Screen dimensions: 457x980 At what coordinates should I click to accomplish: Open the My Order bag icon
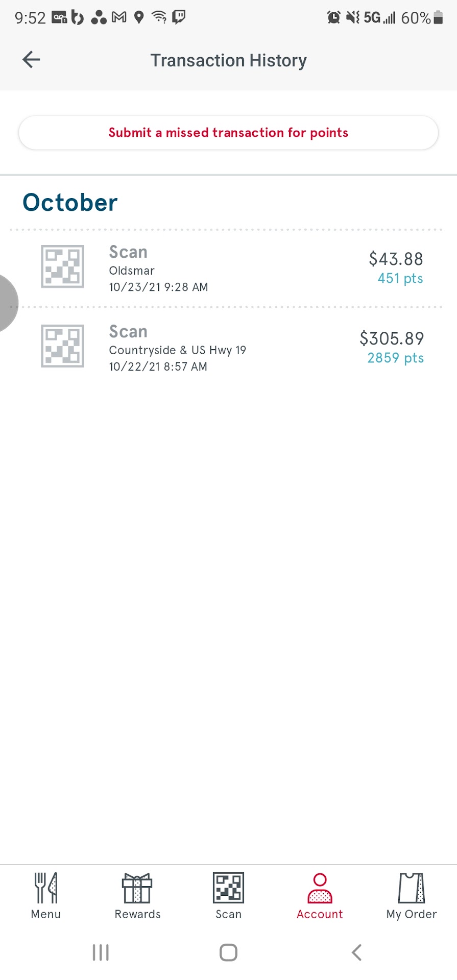(x=412, y=889)
